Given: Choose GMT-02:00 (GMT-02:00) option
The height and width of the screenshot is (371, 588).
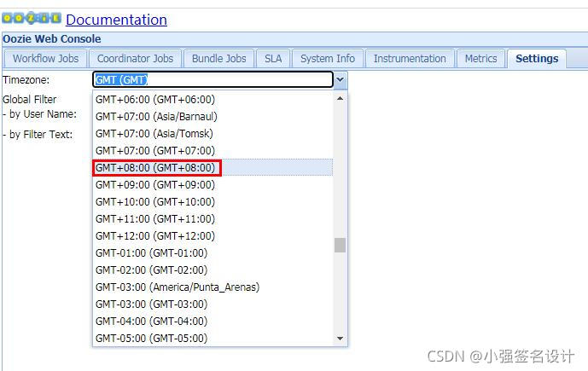Looking at the screenshot, I should point(212,270).
